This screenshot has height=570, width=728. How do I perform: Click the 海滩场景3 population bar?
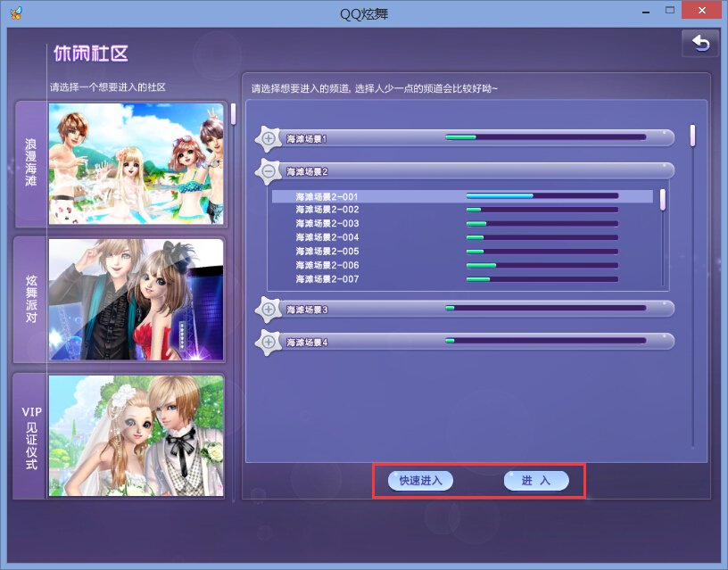tap(545, 309)
